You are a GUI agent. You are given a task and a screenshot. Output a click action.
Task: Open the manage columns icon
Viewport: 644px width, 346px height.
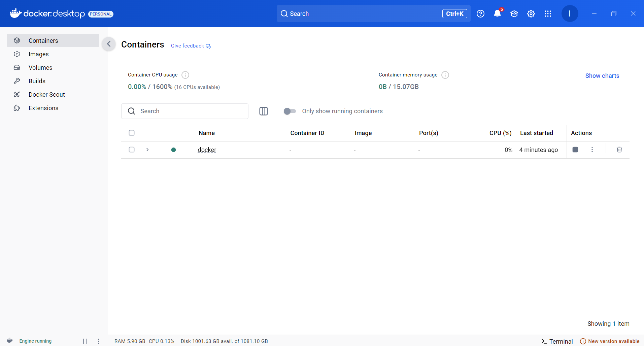click(264, 111)
